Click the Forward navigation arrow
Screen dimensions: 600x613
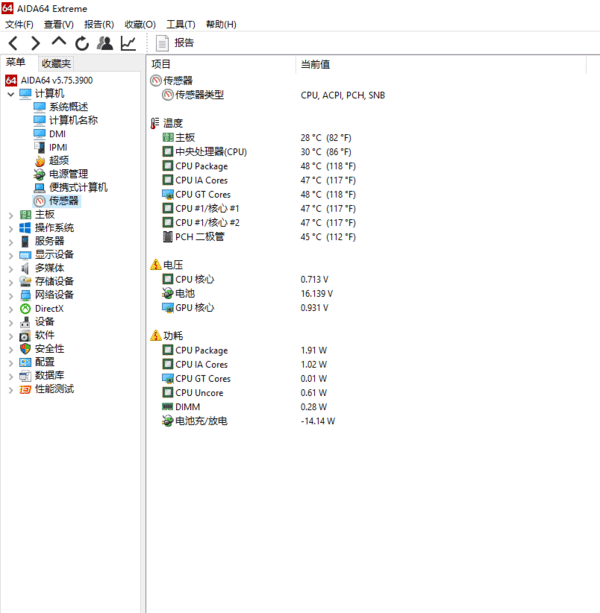[36, 43]
